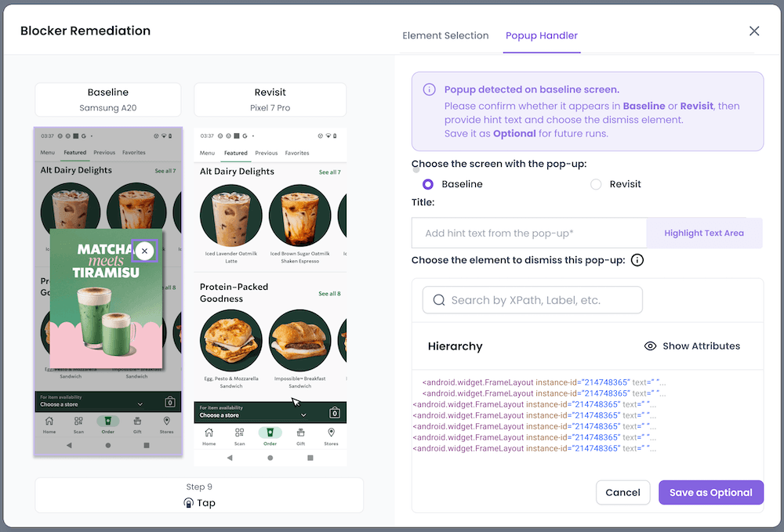
Task: Click the Android back triangle on Revisit screen
Action: click(x=230, y=458)
